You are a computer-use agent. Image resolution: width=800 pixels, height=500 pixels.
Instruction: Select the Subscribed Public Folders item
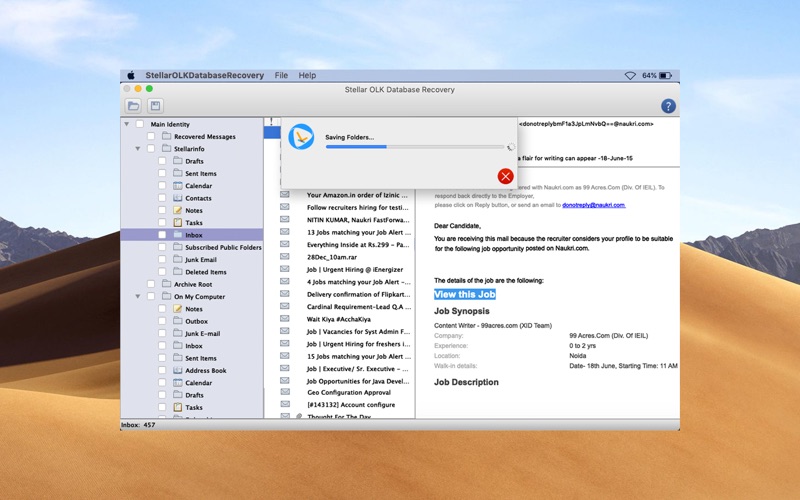tap(223, 247)
